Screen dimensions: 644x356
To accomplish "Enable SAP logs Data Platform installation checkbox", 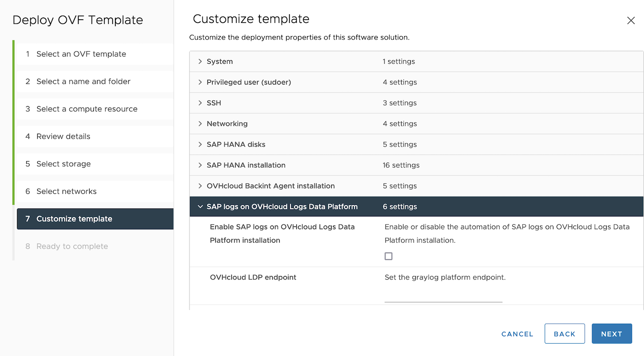I will click(x=388, y=256).
